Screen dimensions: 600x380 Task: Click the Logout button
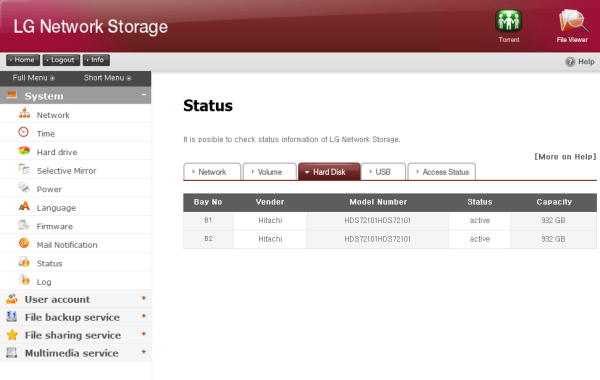tap(61, 60)
